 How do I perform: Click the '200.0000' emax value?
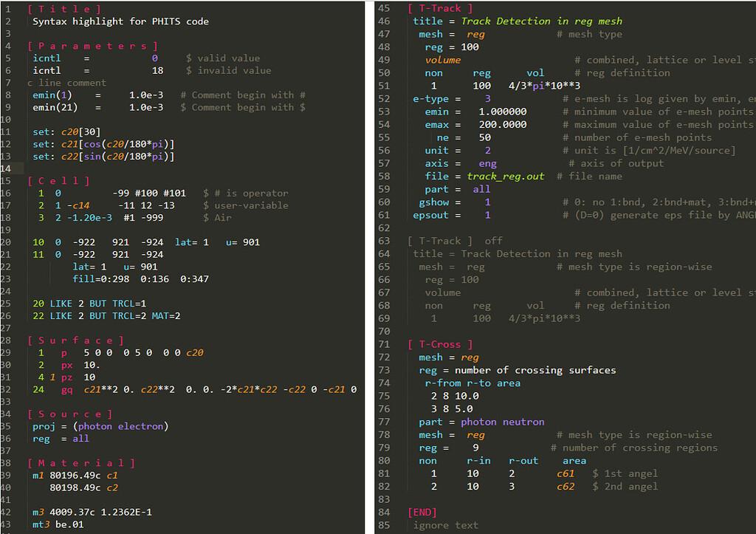pyautogui.click(x=502, y=125)
